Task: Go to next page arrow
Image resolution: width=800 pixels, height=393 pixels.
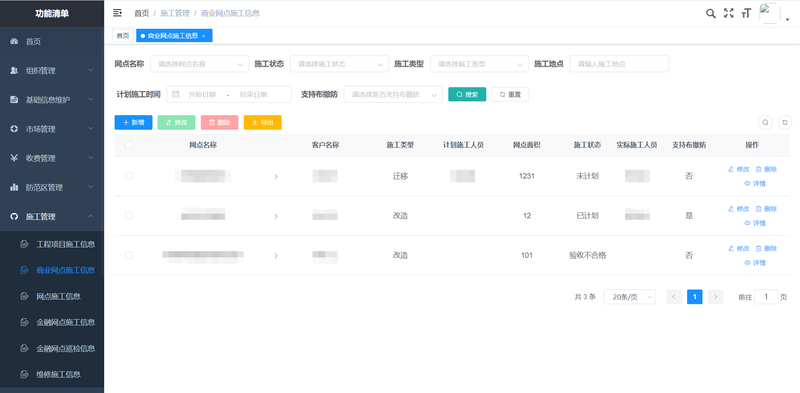Action: pyautogui.click(x=715, y=297)
